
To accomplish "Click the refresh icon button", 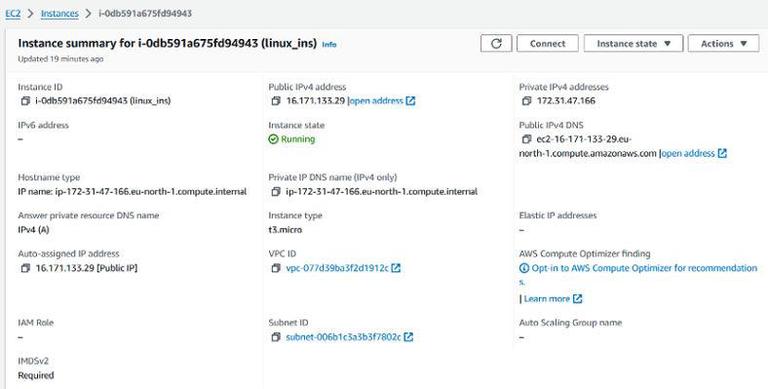I will click(x=496, y=44).
